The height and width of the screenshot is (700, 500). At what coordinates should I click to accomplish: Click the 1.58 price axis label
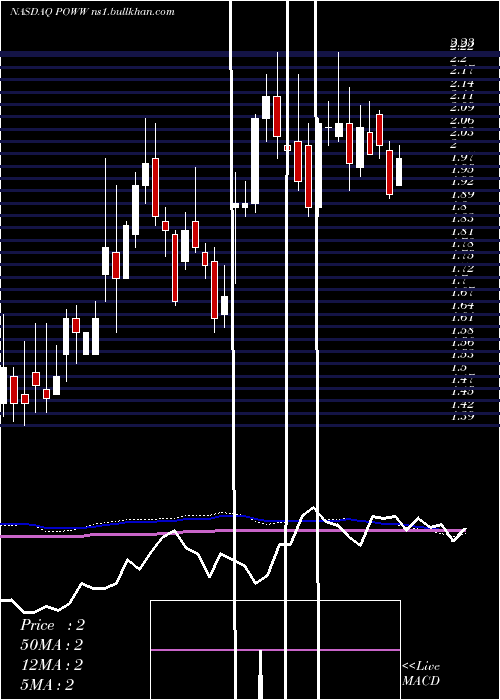tap(462, 331)
